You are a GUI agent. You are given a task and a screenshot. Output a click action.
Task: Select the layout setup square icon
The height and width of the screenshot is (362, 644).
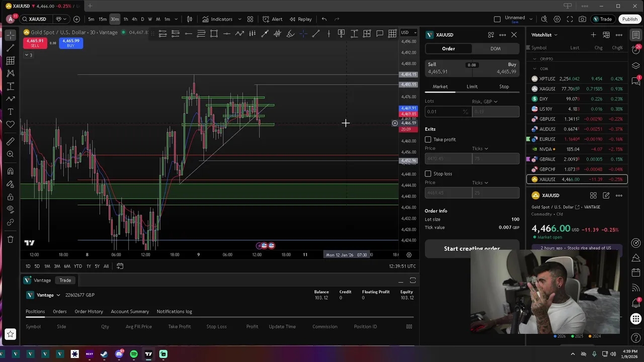click(x=497, y=19)
